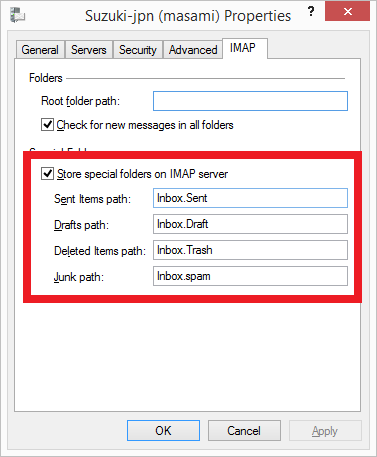Click the Junk path field
This screenshot has height=457, width=377.
250,276
